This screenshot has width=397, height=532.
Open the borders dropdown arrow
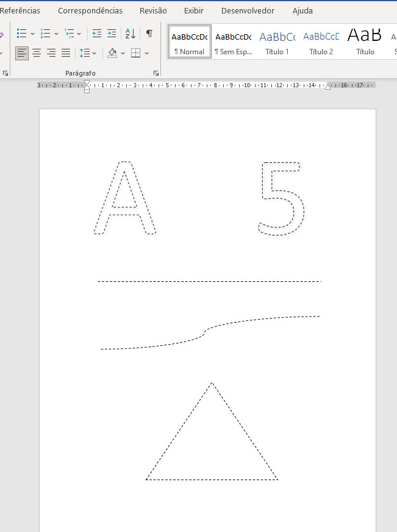[147, 53]
